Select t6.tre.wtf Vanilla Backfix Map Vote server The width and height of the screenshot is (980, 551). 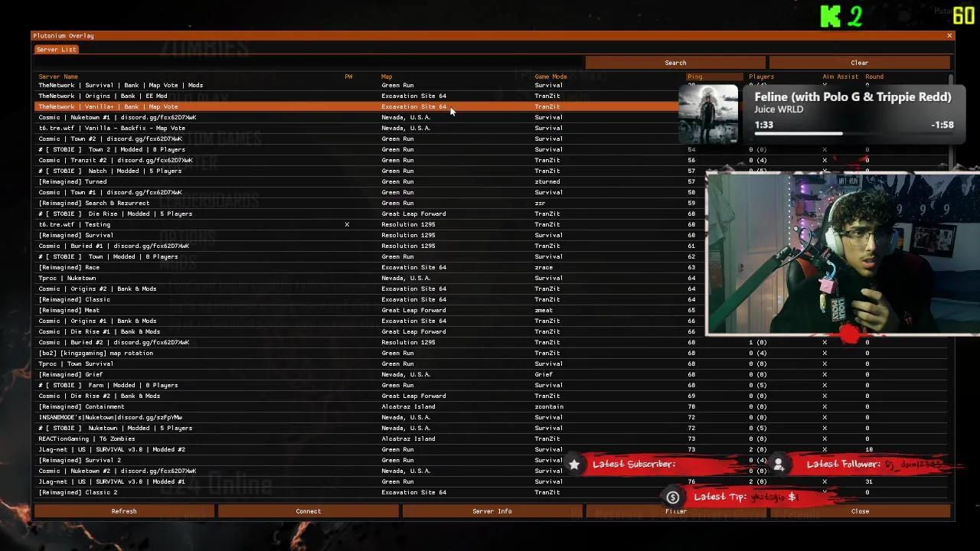pos(491,128)
